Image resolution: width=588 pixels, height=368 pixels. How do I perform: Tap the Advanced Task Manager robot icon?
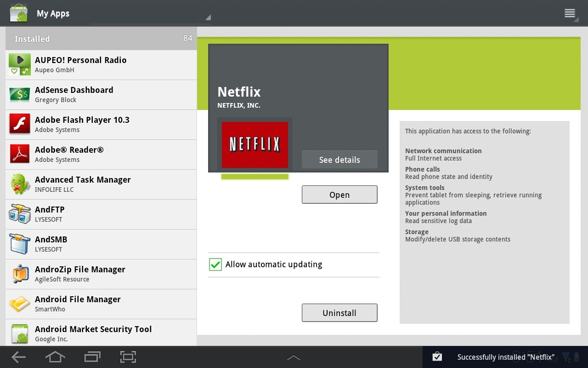pyautogui.click(x=20, y=184)
